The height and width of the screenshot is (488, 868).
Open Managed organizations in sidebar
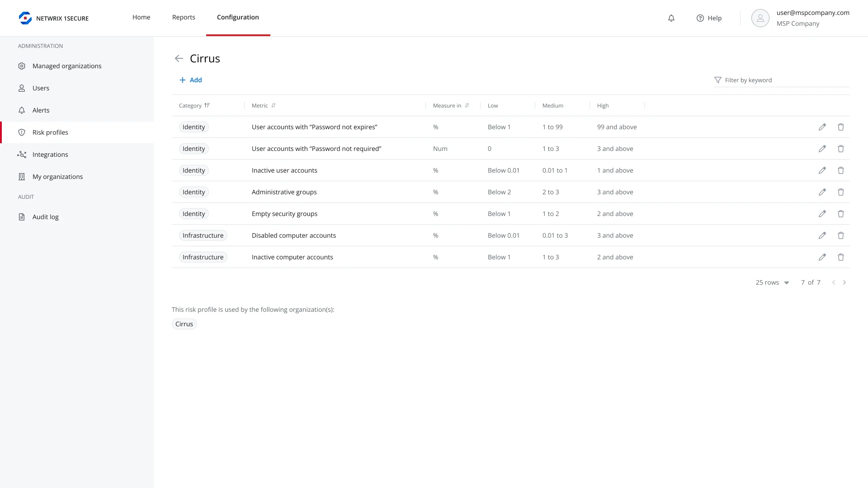tap(77, 66)
